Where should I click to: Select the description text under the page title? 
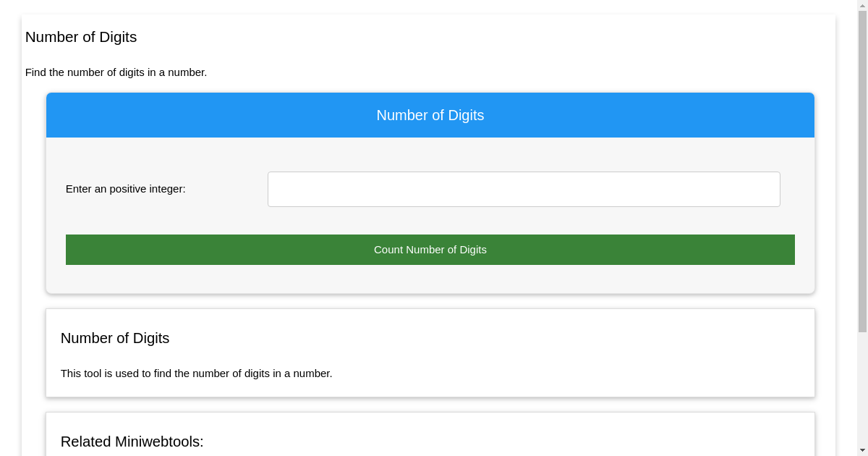click(116, 72)
